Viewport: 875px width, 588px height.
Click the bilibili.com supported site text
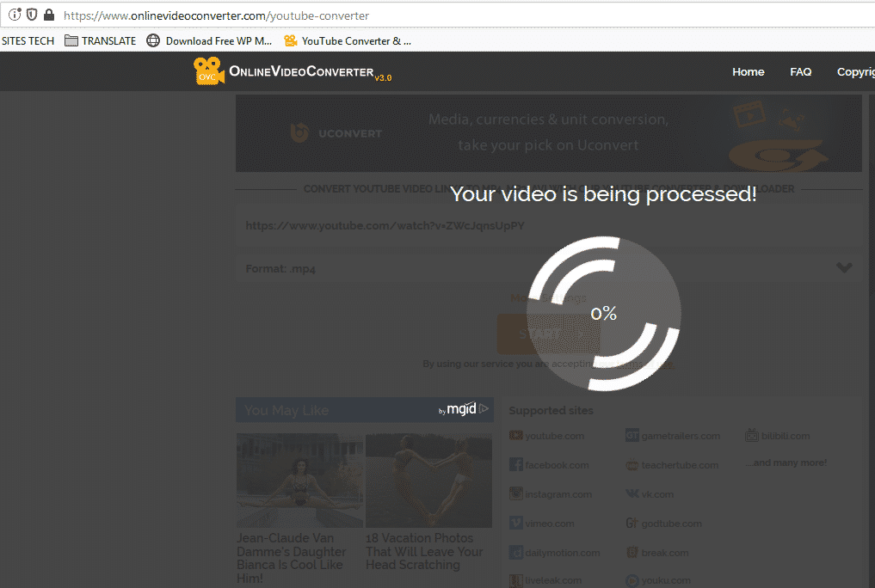[786, 436]
